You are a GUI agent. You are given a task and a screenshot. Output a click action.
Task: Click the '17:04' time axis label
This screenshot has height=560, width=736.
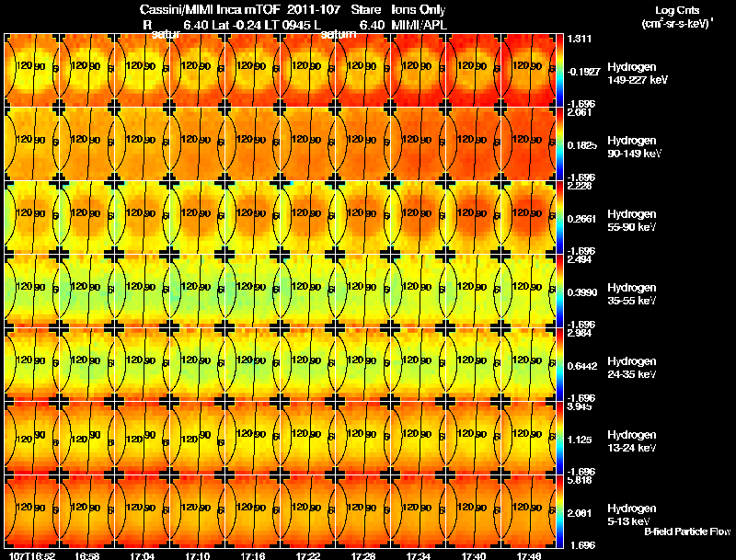click(143, 555)
